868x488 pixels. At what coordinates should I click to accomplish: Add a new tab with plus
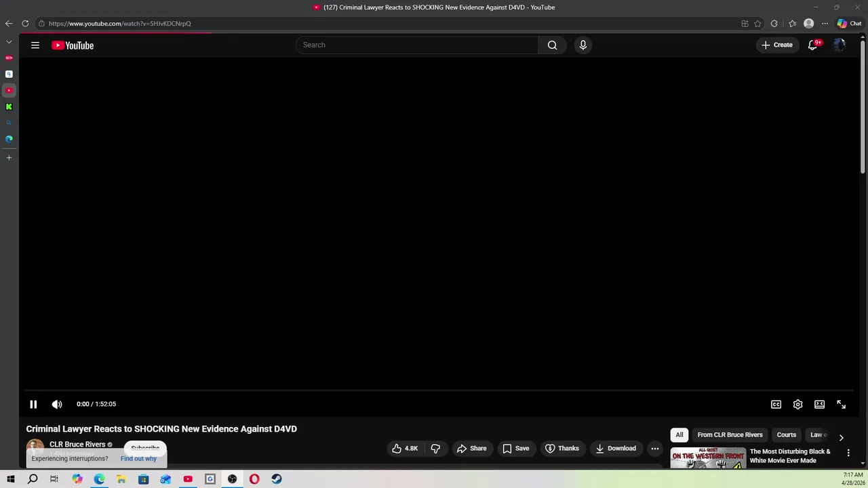[9, 157]
